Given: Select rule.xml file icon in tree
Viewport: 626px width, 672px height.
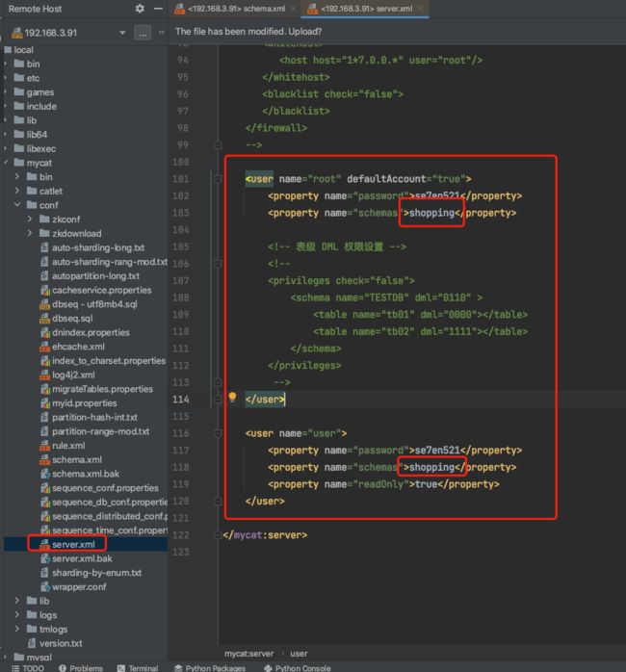Looking at the screenshot, I should (44, 446).
